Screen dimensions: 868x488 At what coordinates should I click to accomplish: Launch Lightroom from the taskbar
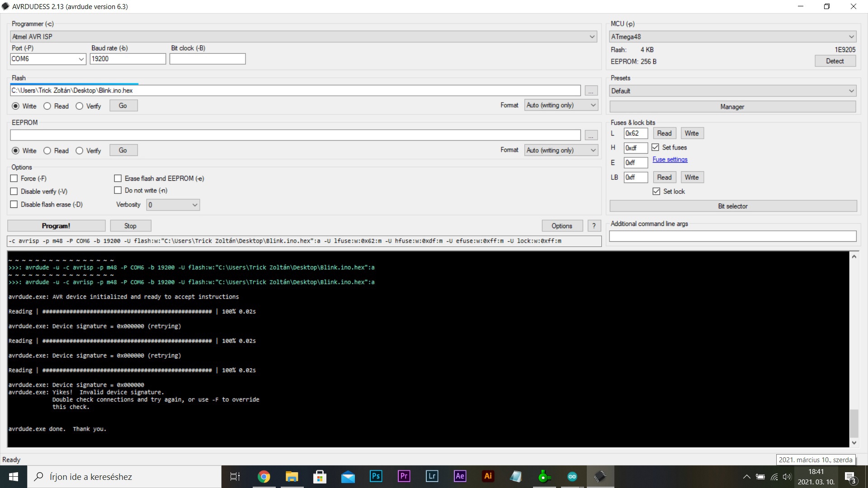coord(432,476)
